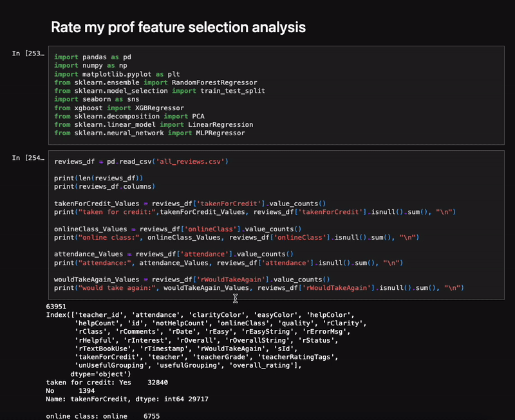
Task: Click the RandomForestRegressor import line
Action: [x=156, y=82]
